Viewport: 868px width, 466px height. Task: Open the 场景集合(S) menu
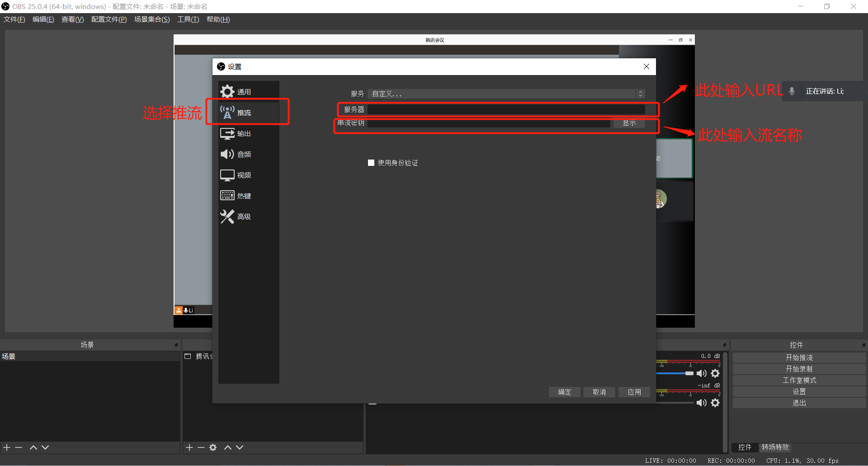click(152, 19)
